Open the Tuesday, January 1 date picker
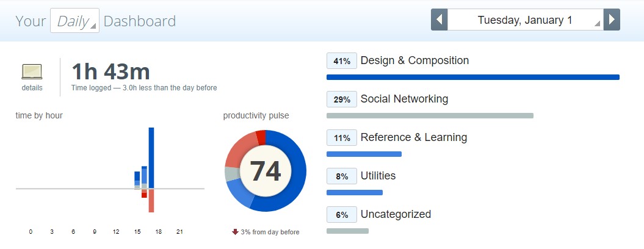 point(526,20)
